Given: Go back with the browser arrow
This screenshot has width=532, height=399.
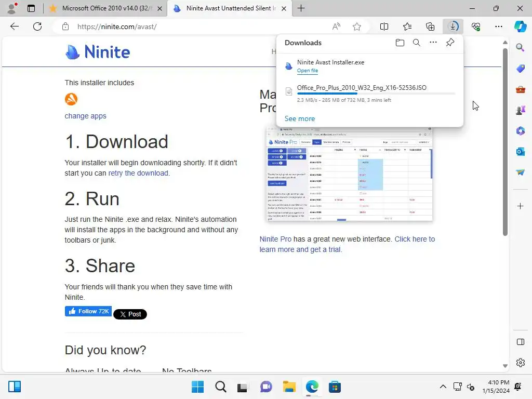Looking at the screenshot, I should [x=14, y=26].
